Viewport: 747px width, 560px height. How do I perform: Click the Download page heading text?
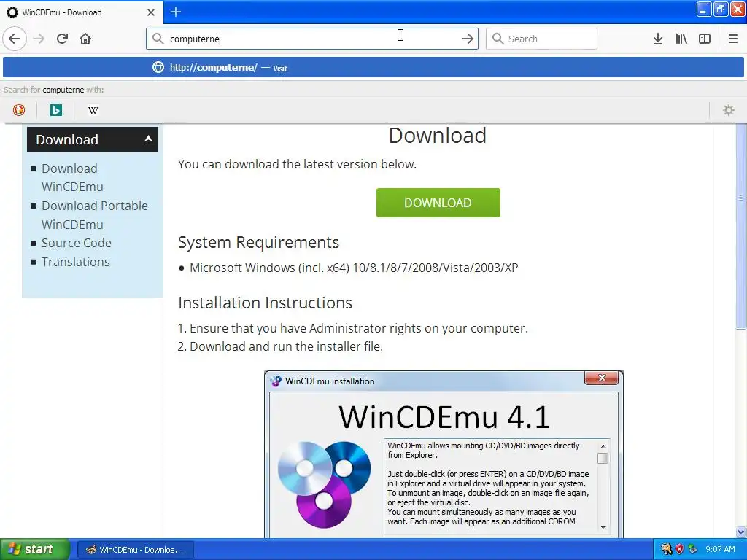438,136
